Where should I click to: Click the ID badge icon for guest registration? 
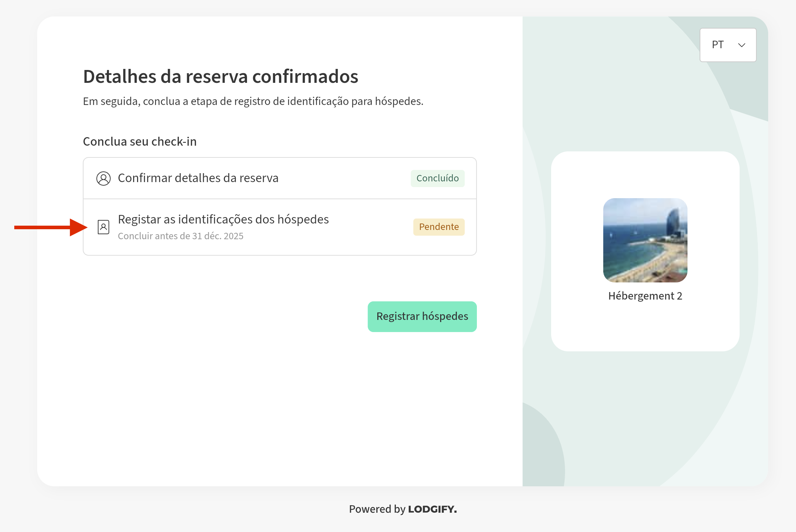[x=103, y=227]
